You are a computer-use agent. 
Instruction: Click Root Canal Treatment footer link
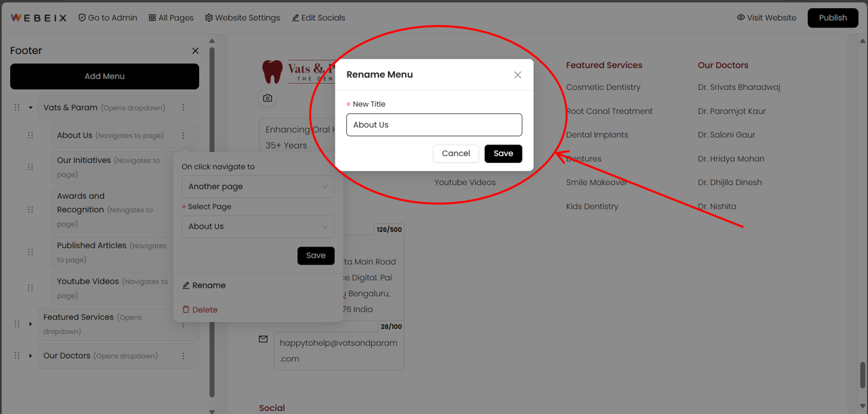(609, 111)
